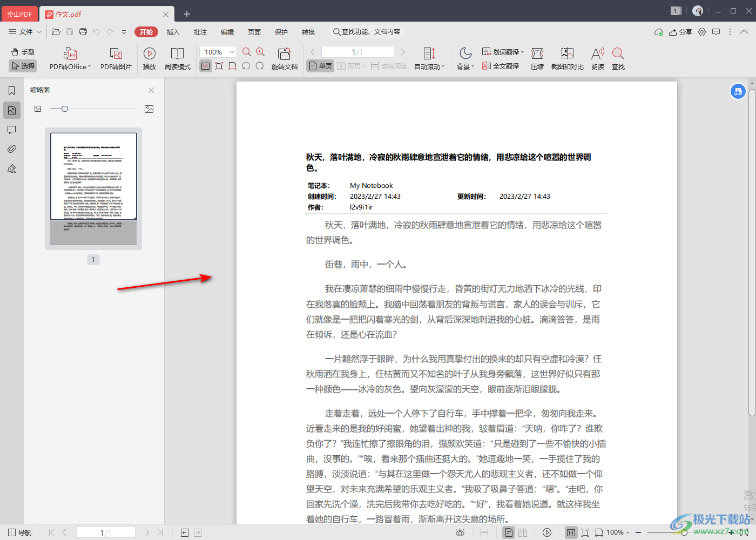
Task: Open status bar 100% zoom dropdown
Action: [617, 532]
